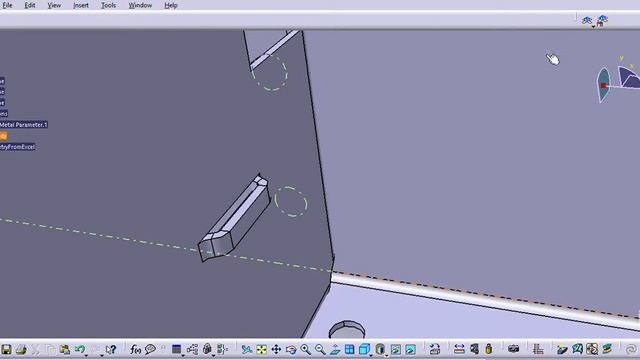Click the Print icon

point(21,349)
